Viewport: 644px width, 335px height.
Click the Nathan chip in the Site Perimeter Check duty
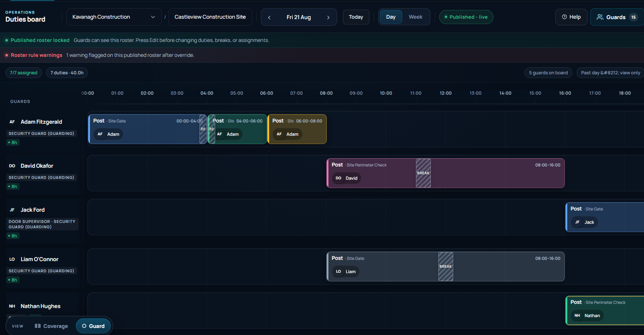pos(587,315)
